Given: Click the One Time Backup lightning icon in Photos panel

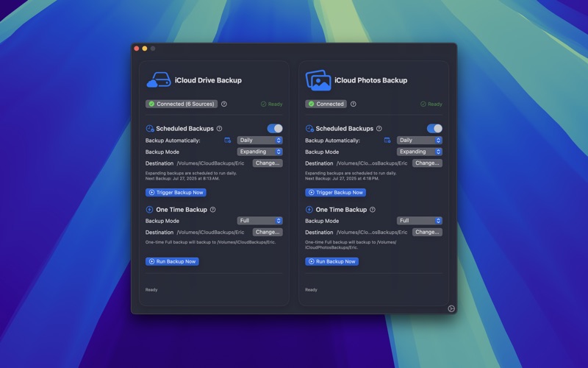Looking at the screenshot, I should click(309, 210).
